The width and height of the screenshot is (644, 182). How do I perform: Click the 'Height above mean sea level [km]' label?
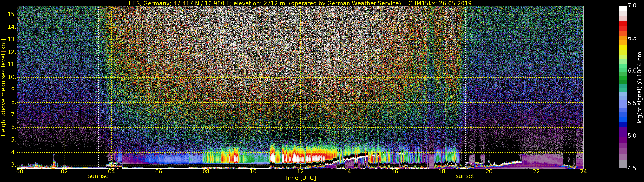[x=3, y=87]
